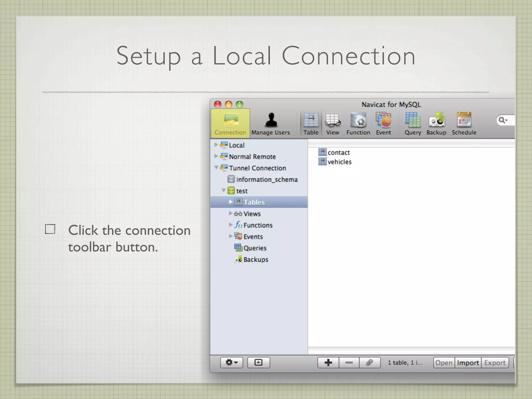Click the Event toolbar icon
532x399 pixels.
pos(383,124)
